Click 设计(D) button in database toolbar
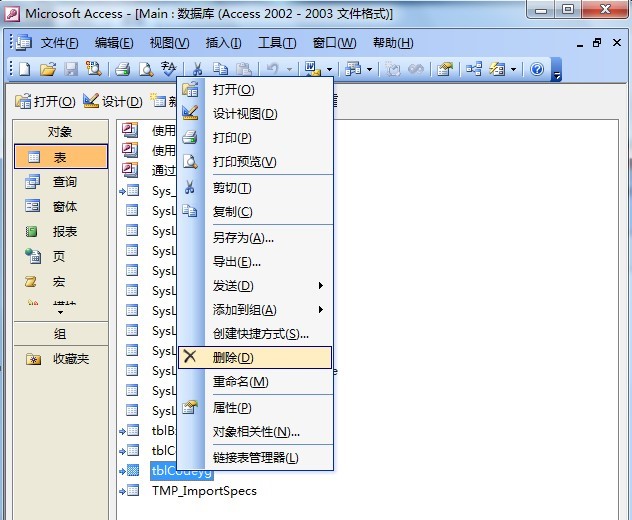632x520 pixels. (x=113, y=101)
